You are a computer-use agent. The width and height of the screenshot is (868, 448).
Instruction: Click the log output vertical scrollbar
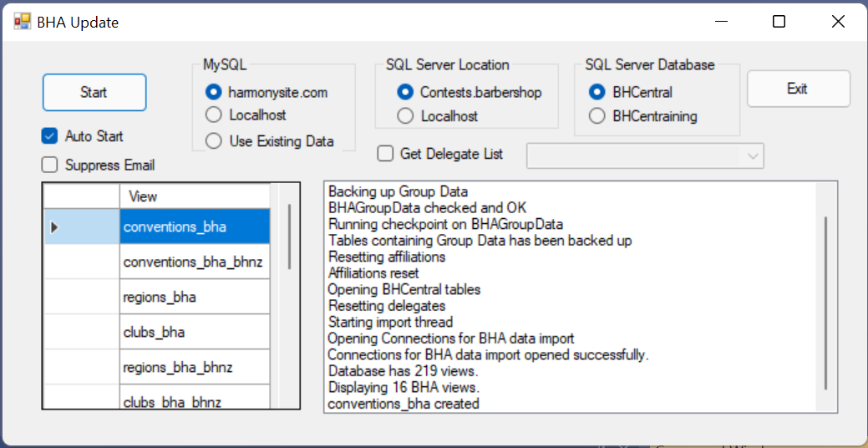(825, 303)
